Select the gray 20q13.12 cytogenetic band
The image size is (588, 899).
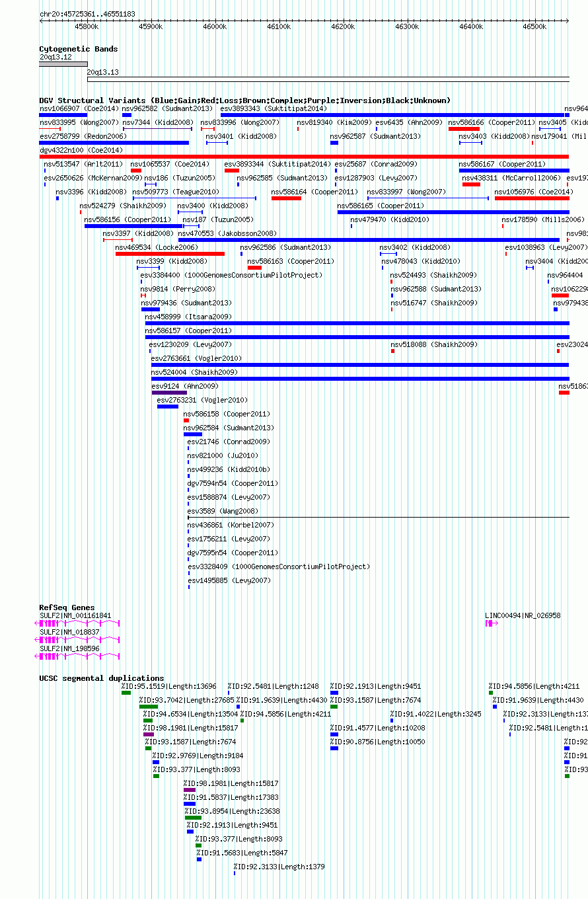[x=63, y=64]
